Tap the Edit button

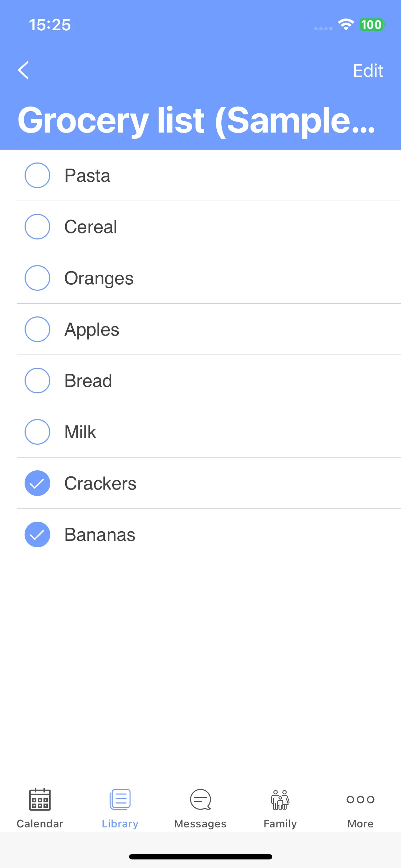pyautogui.click(x=368, y=71)
